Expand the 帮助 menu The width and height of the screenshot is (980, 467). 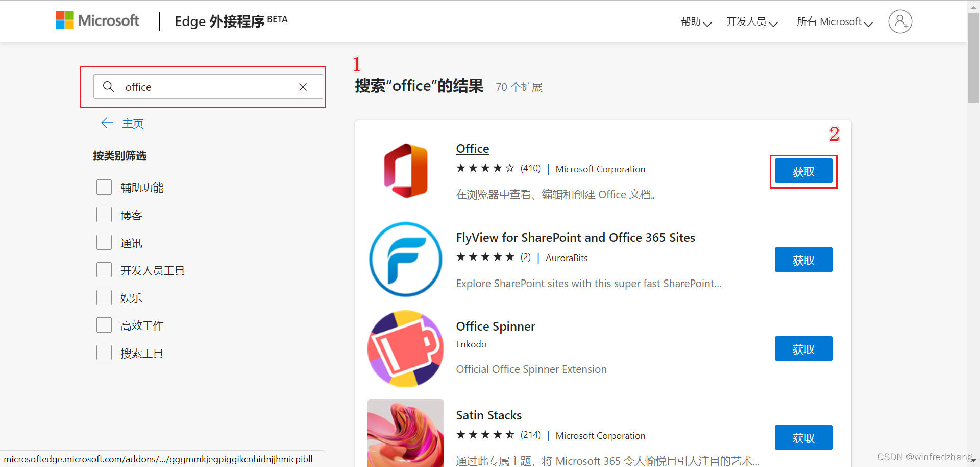(x=696, y=21)
